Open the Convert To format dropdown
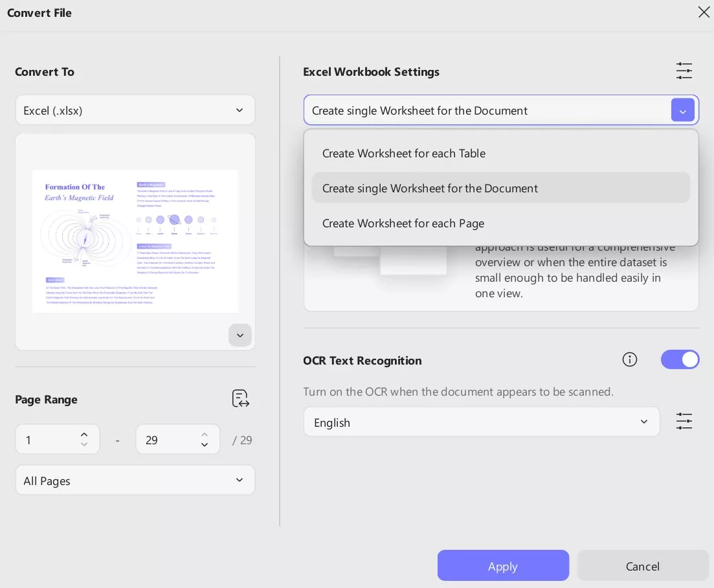Viewport: 714px width, 588px height. pyautogui.click(x=135, y=110)
